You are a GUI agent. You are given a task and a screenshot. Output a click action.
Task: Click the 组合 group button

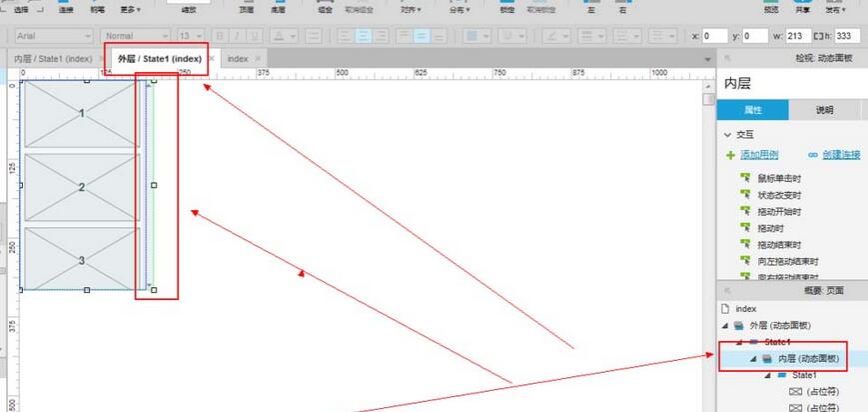coord(325,9)
